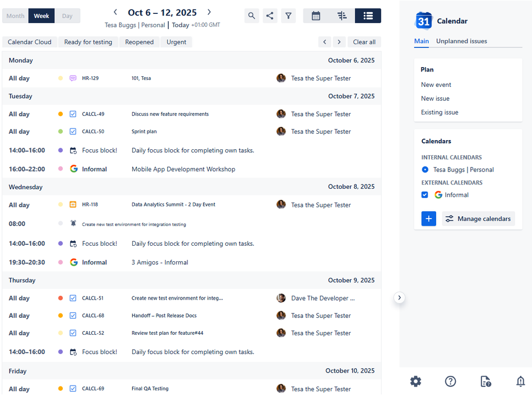Click the Manage calendars button

tap(478, 219)
